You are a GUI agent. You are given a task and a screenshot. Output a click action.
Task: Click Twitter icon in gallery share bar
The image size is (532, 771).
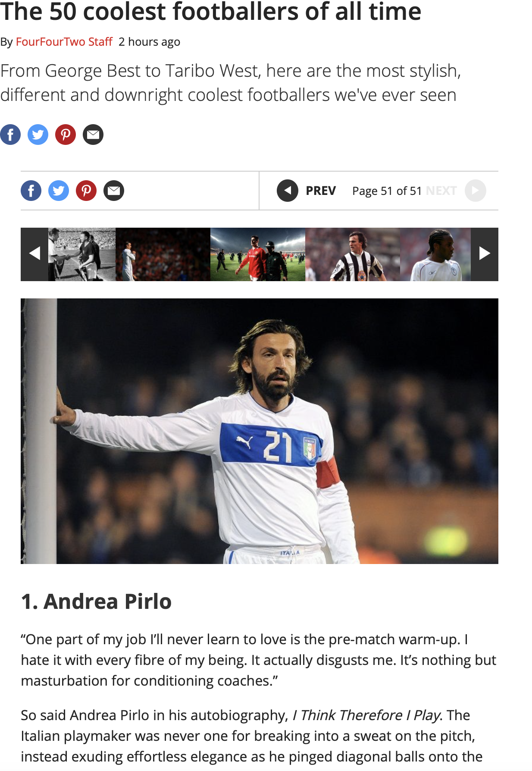pos(59,191)
